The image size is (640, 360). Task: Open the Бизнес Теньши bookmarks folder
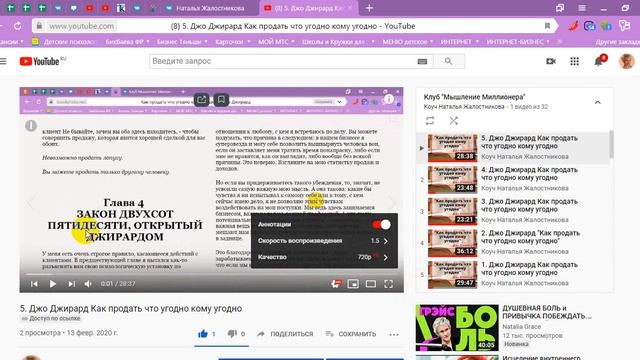pos(182,42)
